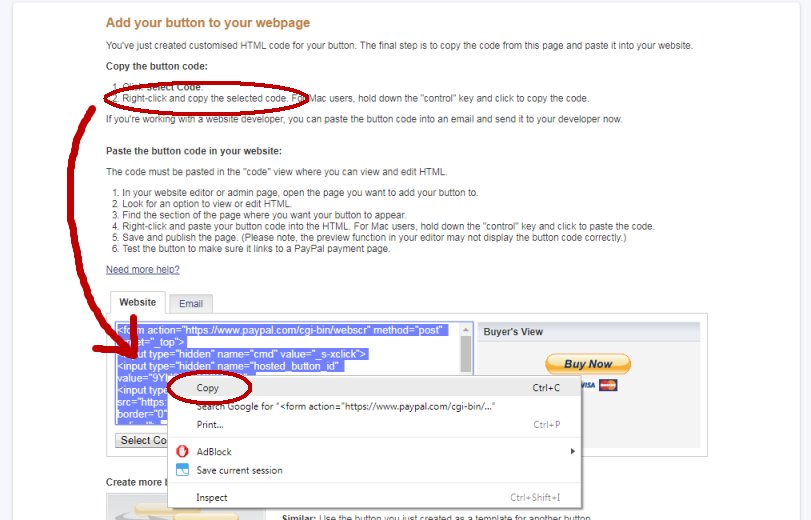Click the VISA card logo

point(588,385)
